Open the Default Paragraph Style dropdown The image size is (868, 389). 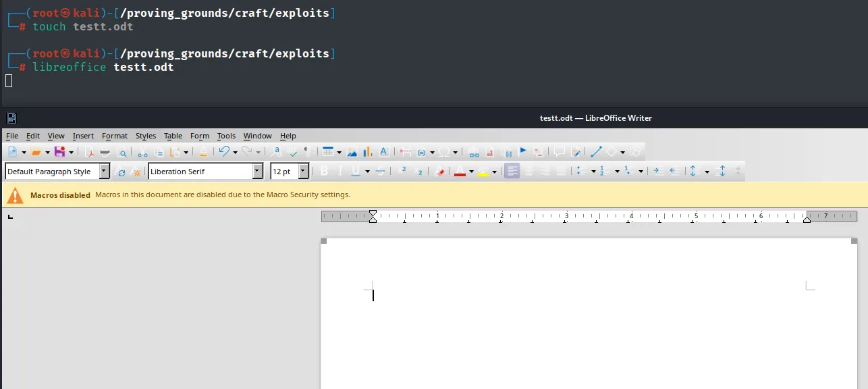[x=104, y=172]
